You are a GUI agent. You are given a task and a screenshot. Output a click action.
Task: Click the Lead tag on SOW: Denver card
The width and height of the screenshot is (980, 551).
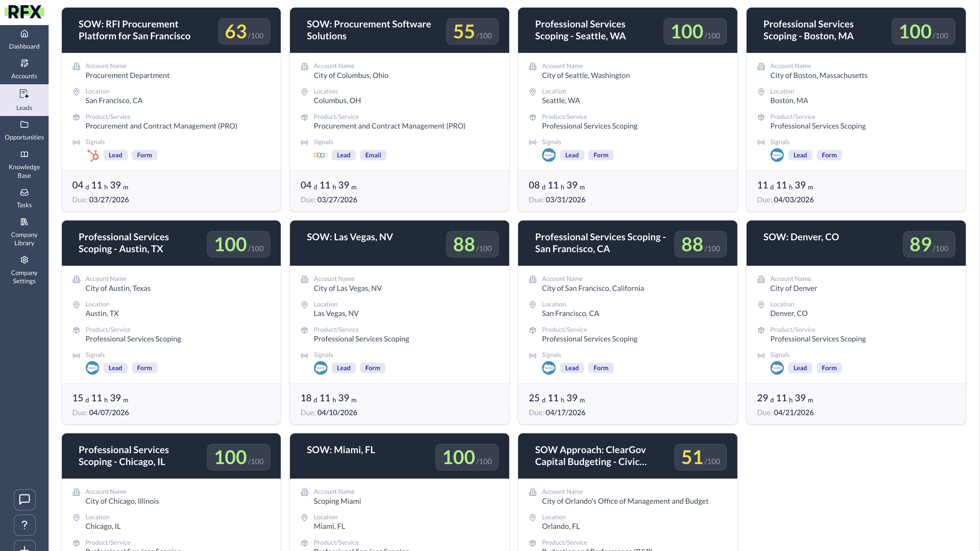pos(800,368)
